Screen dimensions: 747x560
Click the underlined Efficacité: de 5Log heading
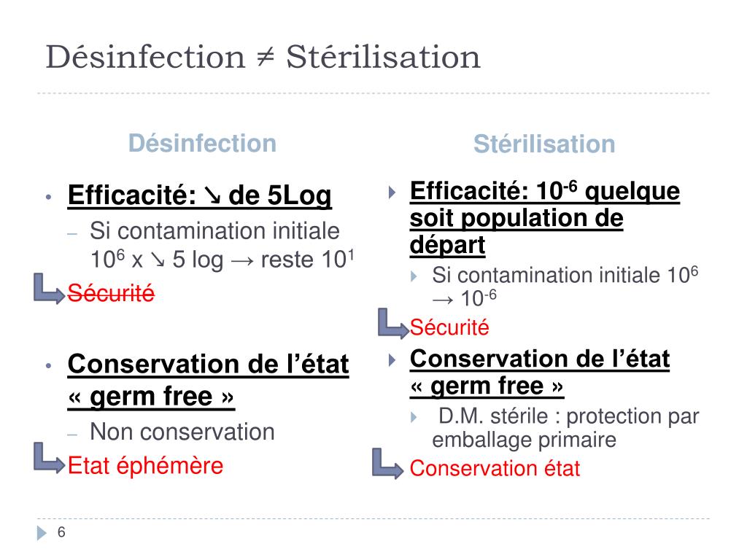click(200, 195)
